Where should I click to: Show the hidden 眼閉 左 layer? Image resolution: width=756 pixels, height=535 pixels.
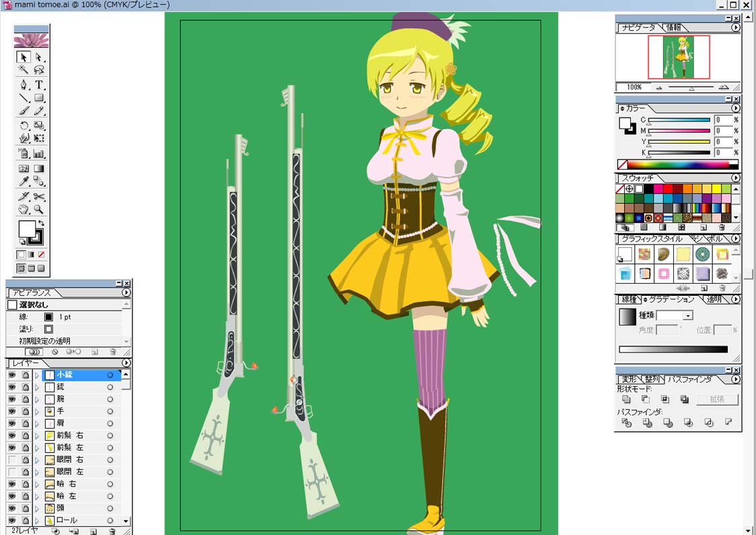(12, 472)
